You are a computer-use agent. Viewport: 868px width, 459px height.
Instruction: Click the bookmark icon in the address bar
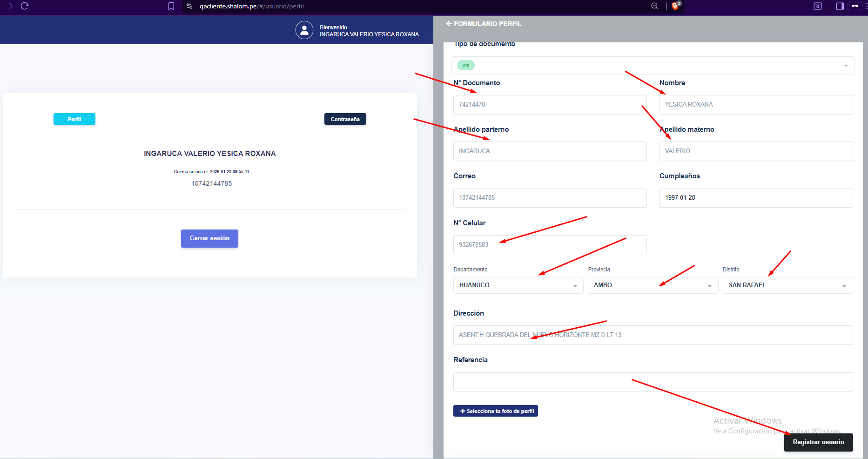[x=171, y=6]
